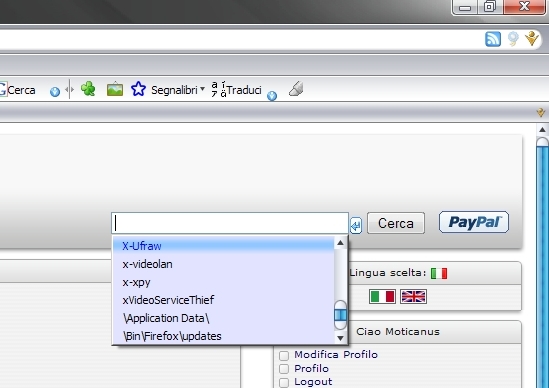Click inside the search text field
Image resolution: width=549 pixels, height=388 pixels.
pos(230,223)
